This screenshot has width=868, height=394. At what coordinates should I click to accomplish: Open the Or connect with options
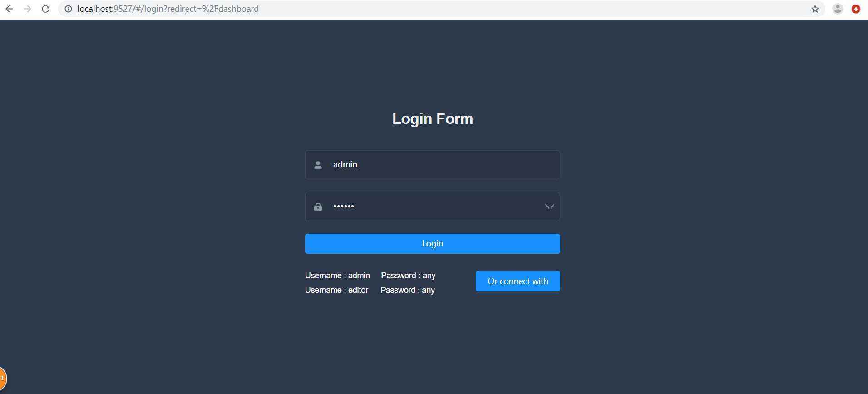click(x=518, y=281)
